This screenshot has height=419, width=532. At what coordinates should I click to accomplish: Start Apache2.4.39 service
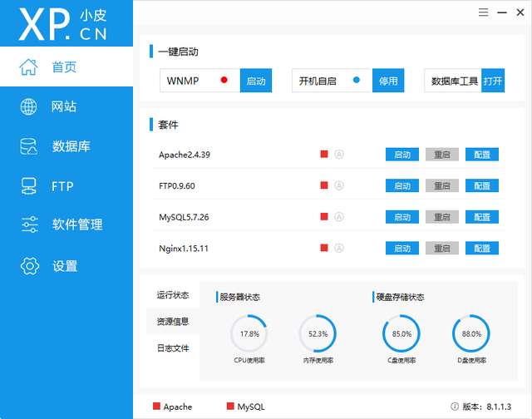[402, 155]
